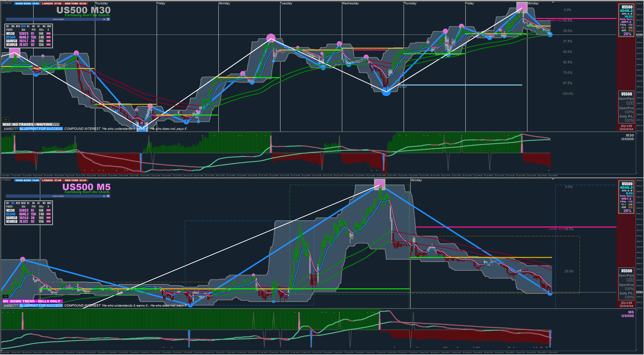This screenshot has width=644, height=355.
Task: Click pink X indicator for WS30 in M30 panel
Action: (x=48, y=34)
